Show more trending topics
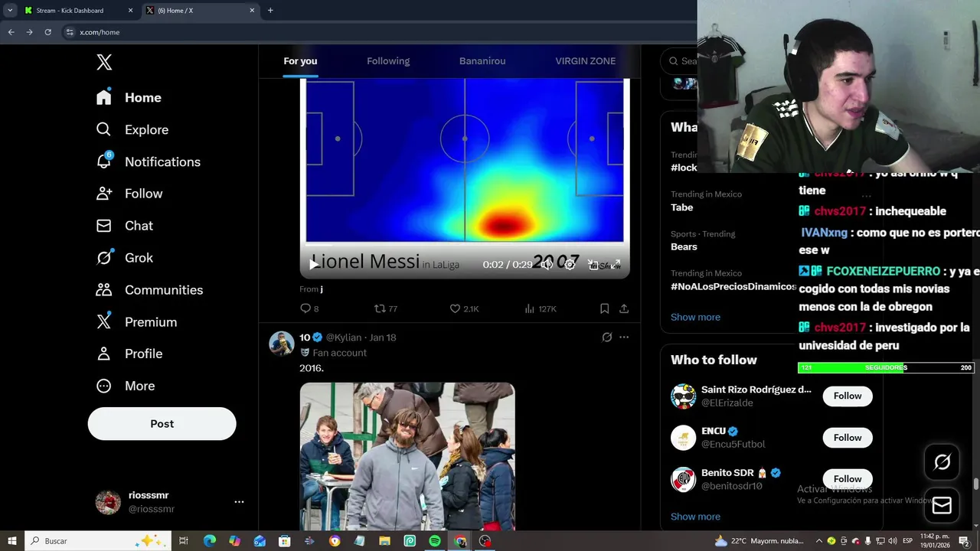 tap(695, 317)
